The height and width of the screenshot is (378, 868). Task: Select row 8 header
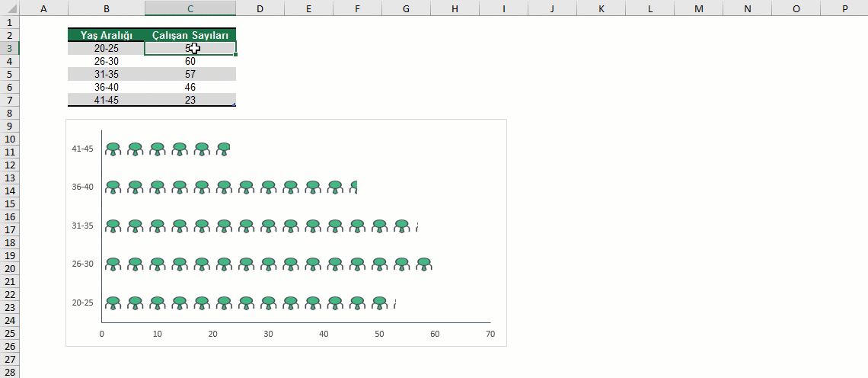pyautogui.click(x=9, y=113)
